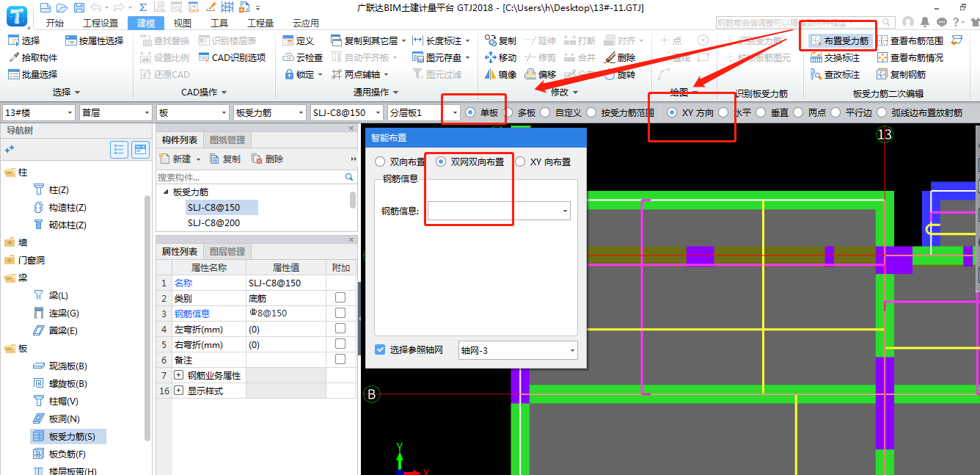Click 复制 in the component list toolbar
Viewport: 980px width, 475px height.
[224, 159]
